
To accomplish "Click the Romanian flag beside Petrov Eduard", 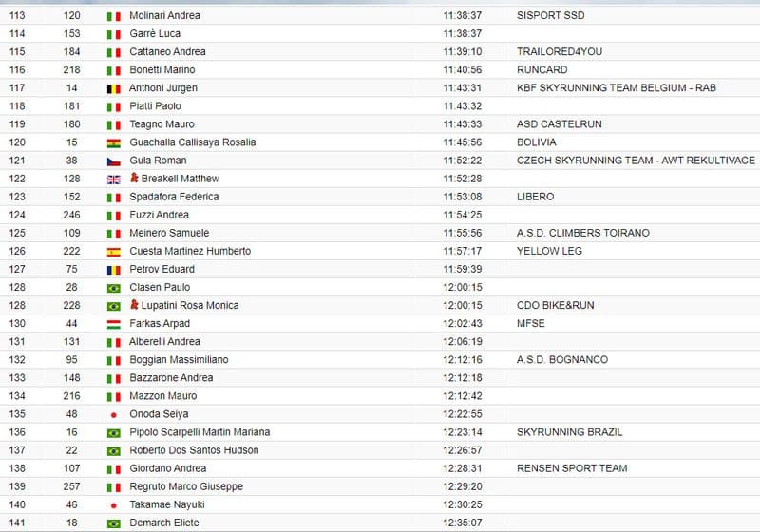I will [x=113, y=270].
